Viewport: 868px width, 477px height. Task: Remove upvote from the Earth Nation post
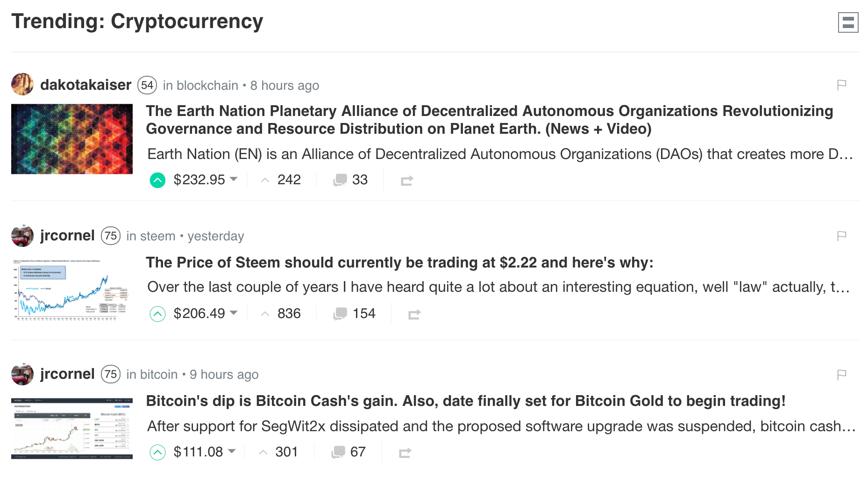tap(157, 180)
